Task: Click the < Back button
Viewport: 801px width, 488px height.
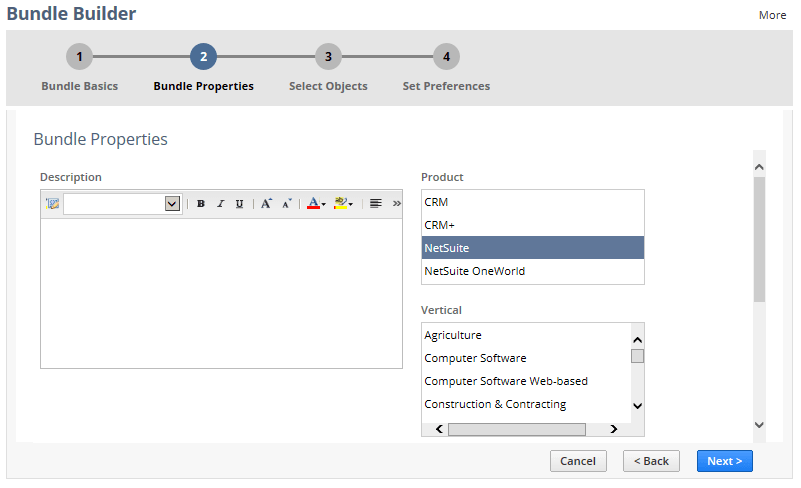Action: point(651,461)
